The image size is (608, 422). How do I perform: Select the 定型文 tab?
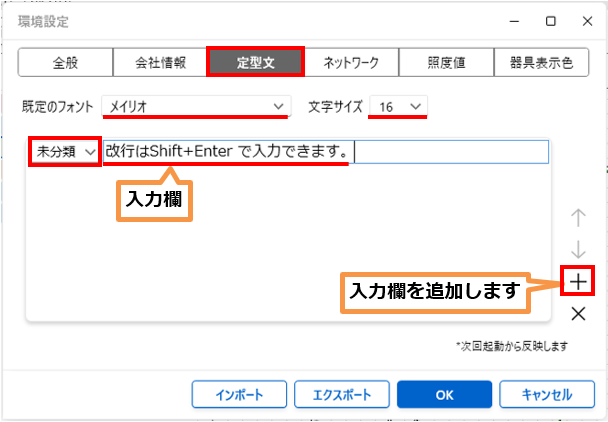click(x=256, y=62)
